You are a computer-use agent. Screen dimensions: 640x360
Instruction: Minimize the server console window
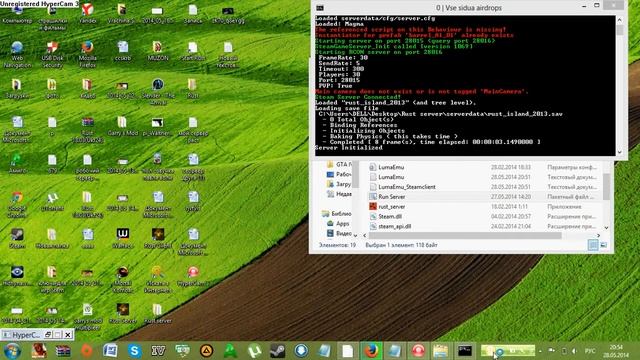tap(584, 7)
